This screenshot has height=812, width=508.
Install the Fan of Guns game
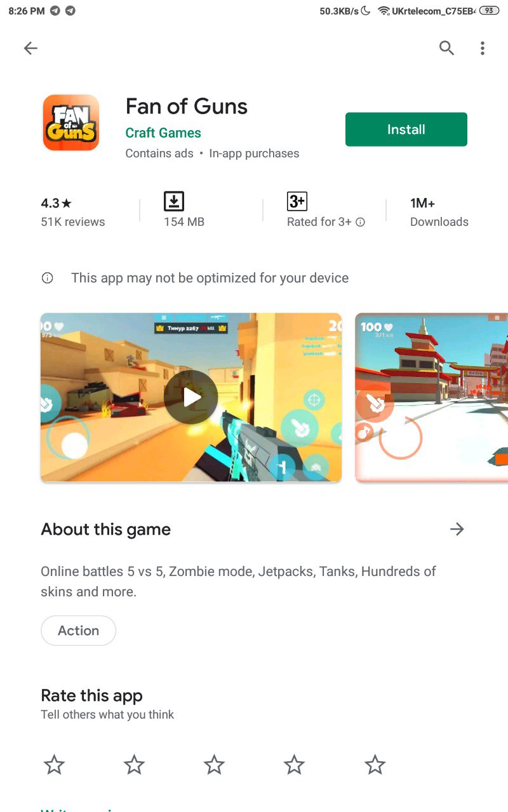406,129
